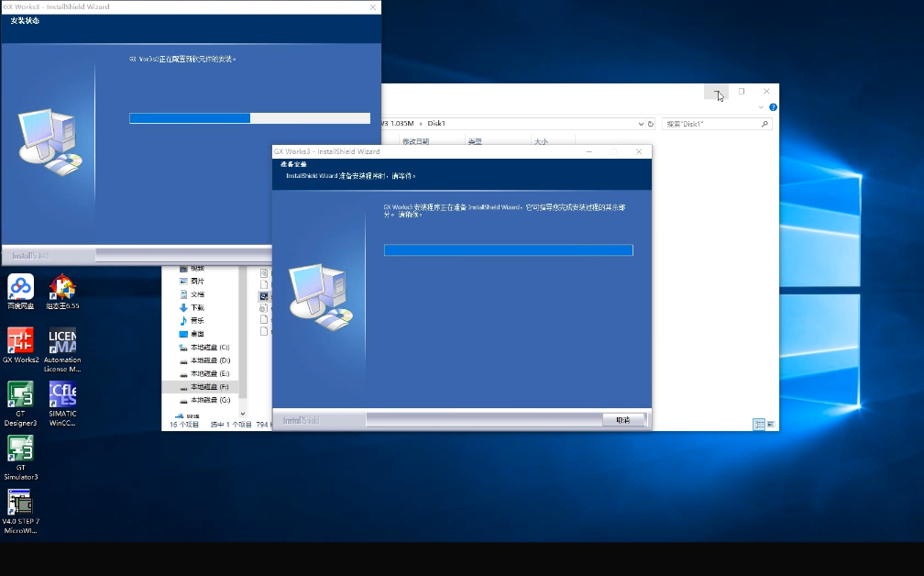Screen dimensions: 924x576
Task: Click the install progress bar in back wizard
Action: click(250, 118)
